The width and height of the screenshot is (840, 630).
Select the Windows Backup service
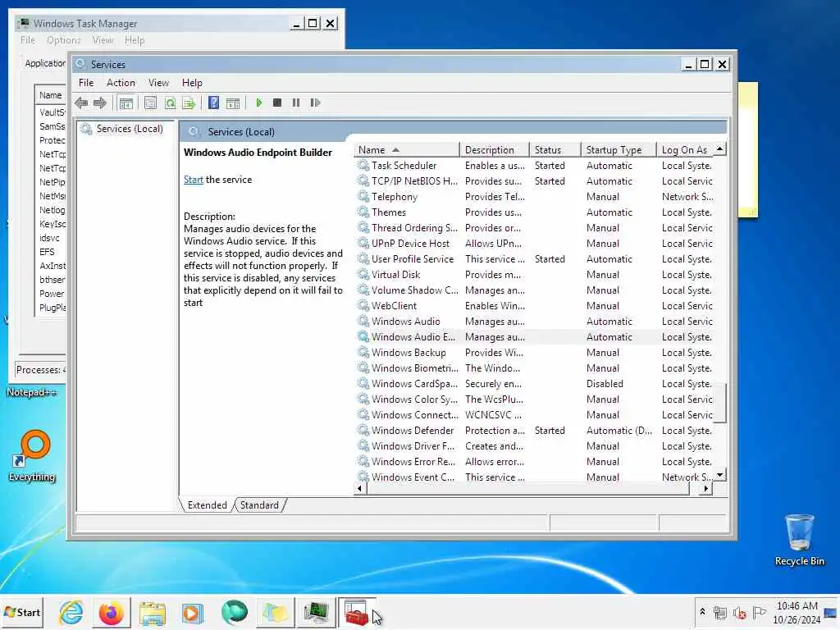[x=535, y=353]
